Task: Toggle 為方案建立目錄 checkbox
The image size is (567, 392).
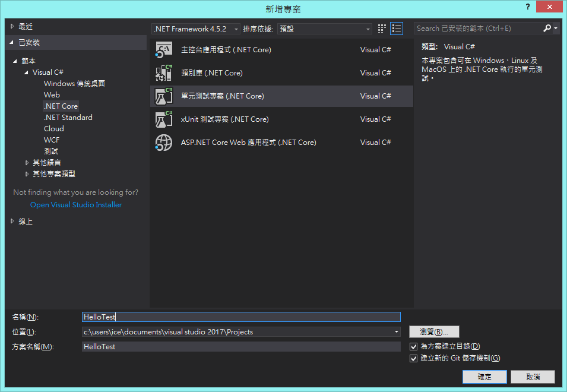Action: (x=414, y=346)
